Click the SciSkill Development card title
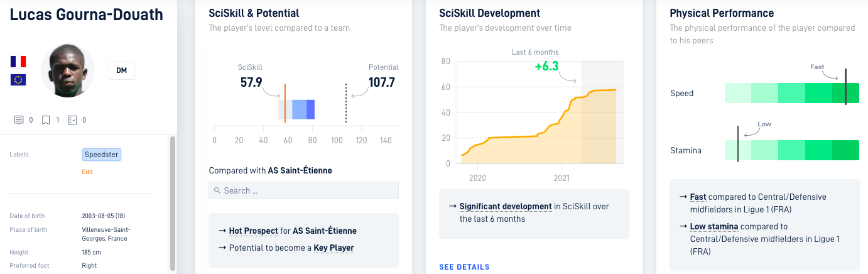Screen dimensions: 868x274 pyautogui.click(x=490, y=13)
